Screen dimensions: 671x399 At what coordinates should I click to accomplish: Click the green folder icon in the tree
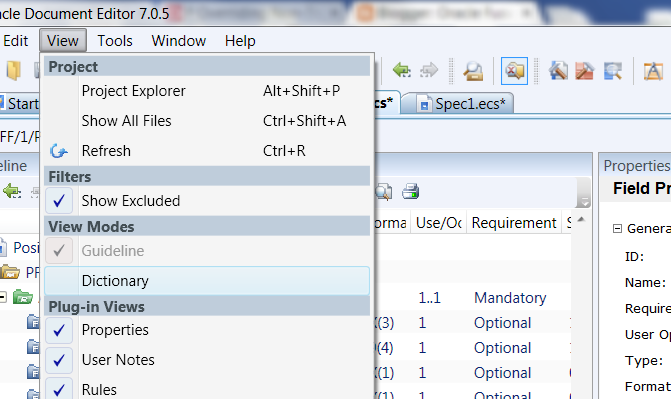[x=23, y=296]
